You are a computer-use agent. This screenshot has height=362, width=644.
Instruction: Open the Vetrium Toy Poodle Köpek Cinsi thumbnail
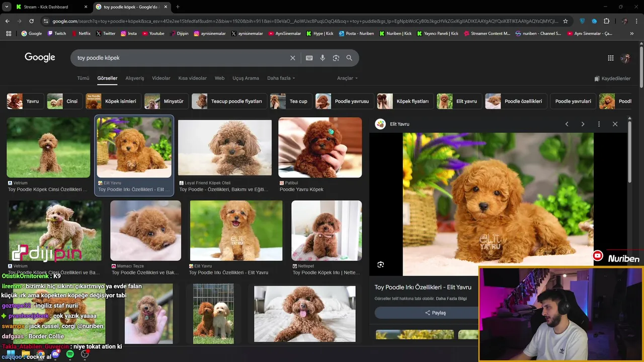48,147
